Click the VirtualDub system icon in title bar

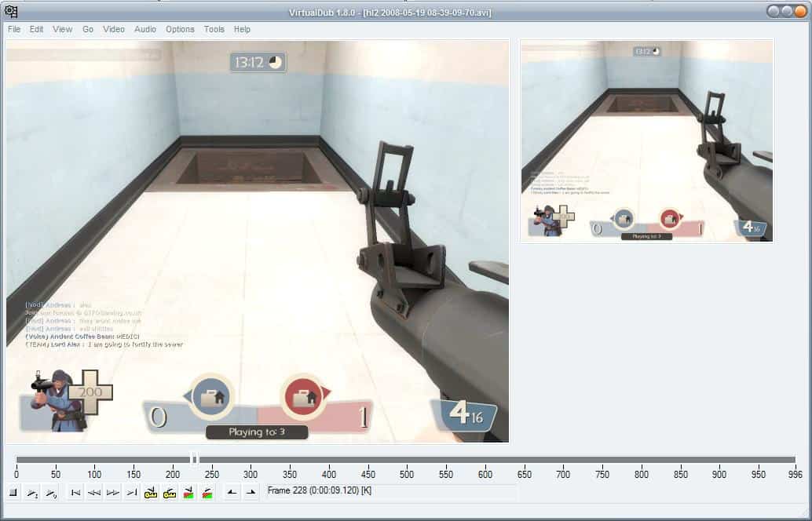(x=11, y=11)
